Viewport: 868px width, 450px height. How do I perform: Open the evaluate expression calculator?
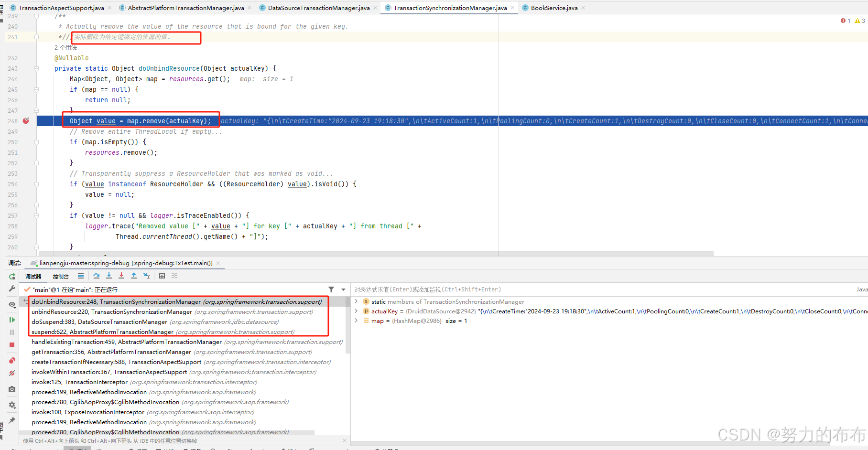point(162,276)
